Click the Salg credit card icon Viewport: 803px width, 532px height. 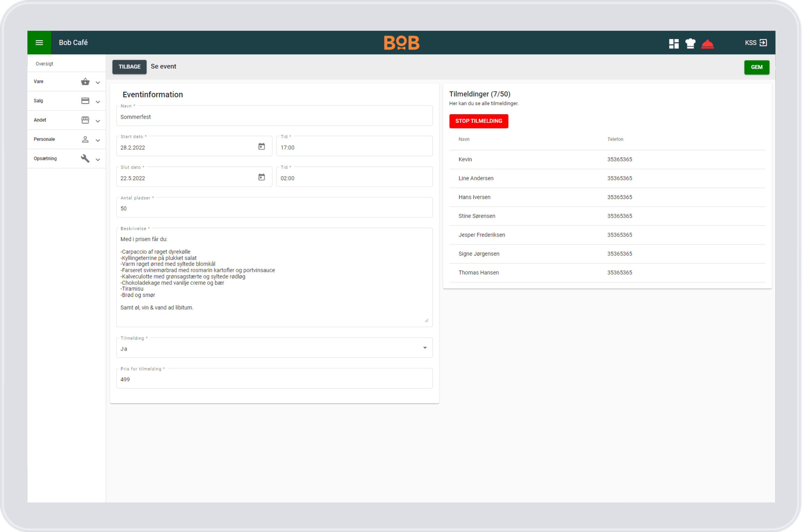[x=85, y=101]
